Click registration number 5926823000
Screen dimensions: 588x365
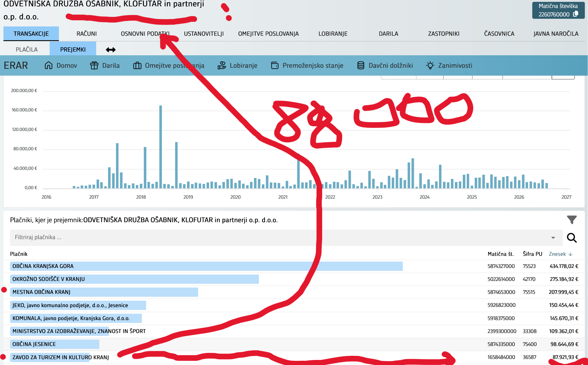click(x=501, y=305)
